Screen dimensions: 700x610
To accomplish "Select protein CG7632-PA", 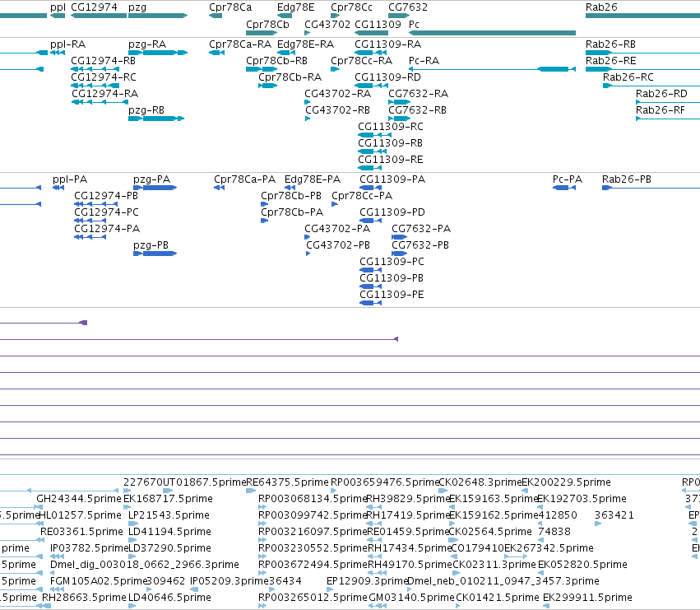I will click(x=421, y=229).
